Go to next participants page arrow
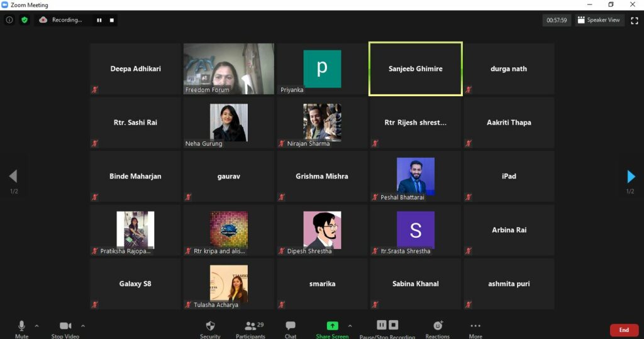This screenshot has height=339, width=644. pos(631,177)
